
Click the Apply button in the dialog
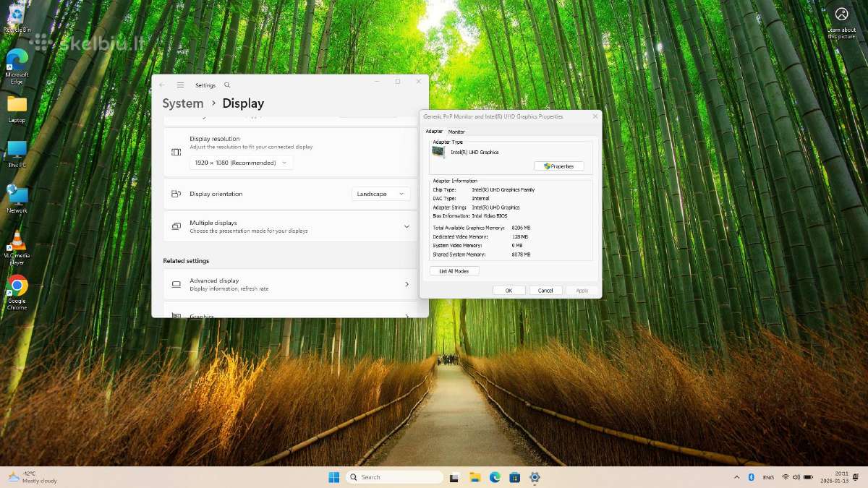click(x=582, y=291)
